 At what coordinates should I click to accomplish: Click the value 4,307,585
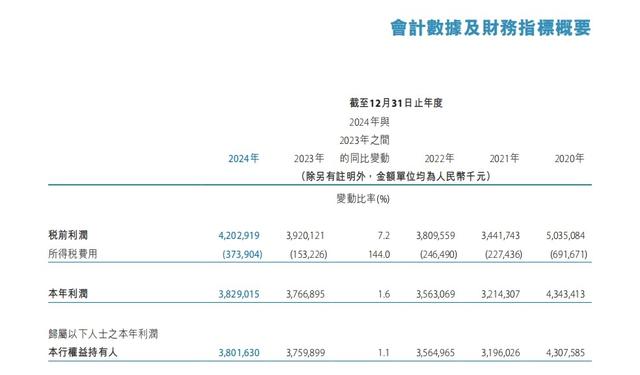point(565,353)
